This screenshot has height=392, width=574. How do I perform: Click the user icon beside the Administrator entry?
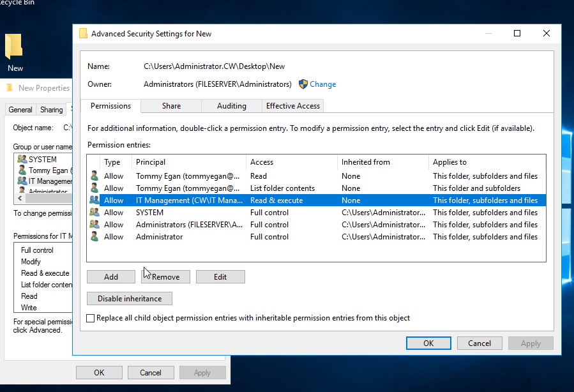[94, 237]
